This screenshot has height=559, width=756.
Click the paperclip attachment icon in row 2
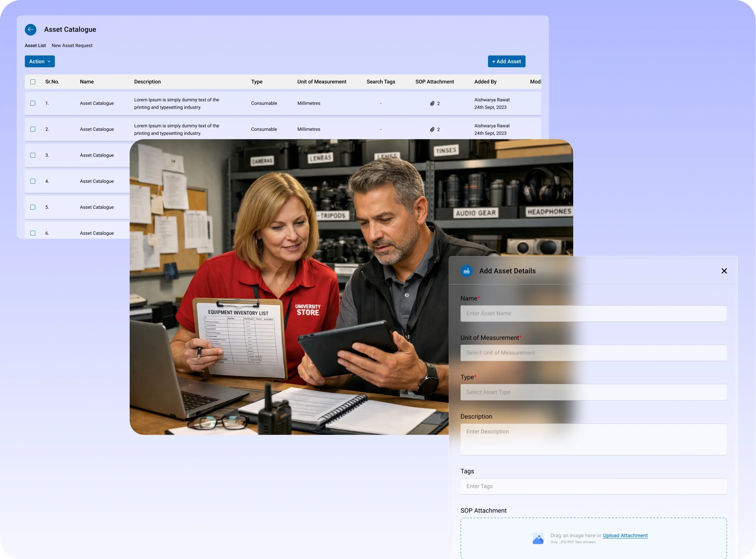point(432,130)
